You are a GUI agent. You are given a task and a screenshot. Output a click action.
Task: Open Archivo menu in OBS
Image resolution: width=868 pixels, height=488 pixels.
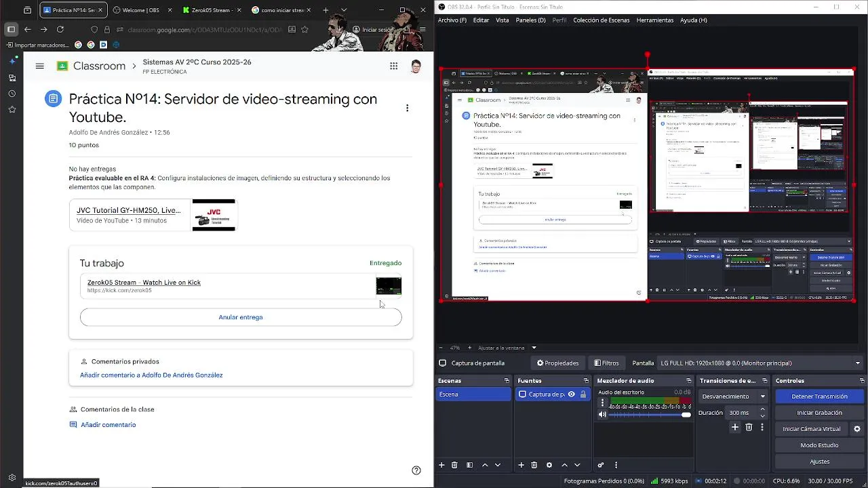(x=452, y=20)
